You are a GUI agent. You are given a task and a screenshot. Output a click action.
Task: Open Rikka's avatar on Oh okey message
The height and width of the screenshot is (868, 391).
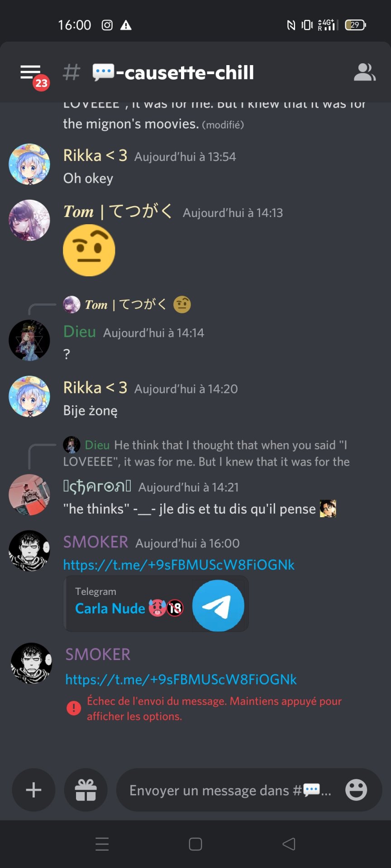click(29, 164)
